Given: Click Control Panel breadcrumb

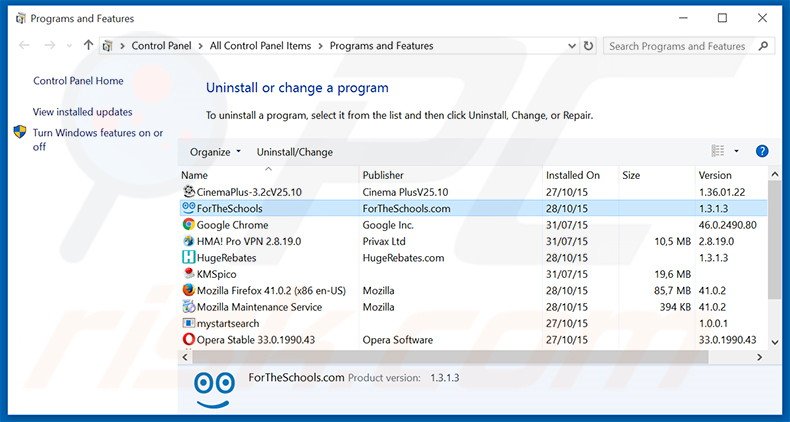Looking at the screenshot, I should pos(161,46).
